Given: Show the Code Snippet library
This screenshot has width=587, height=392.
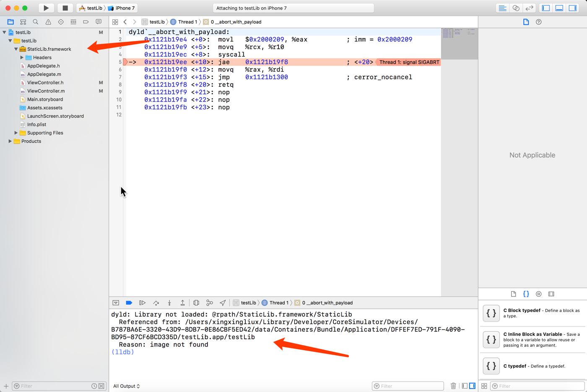Looking at the screenshot, I should point(526,294).
